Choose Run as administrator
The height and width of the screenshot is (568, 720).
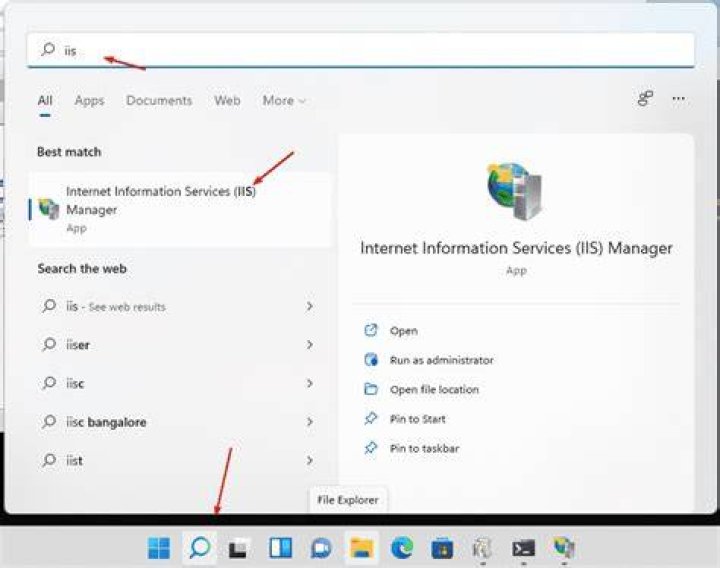(442, 360)
